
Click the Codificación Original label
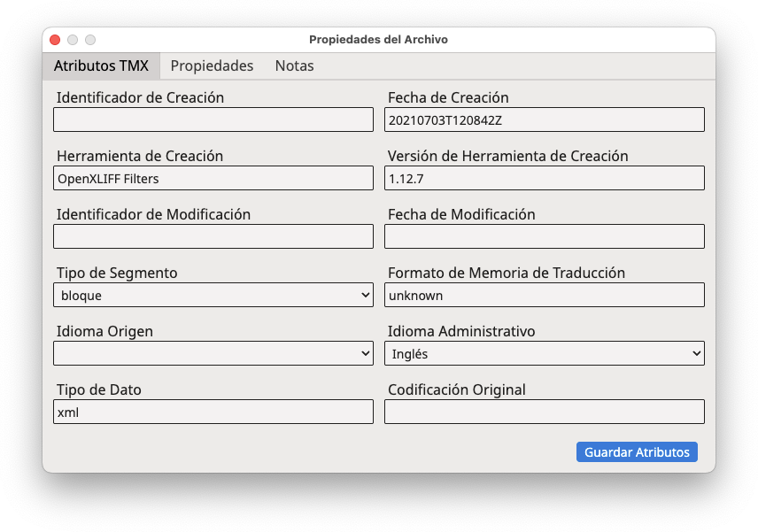pyautogui.click(x=457, y=390)
